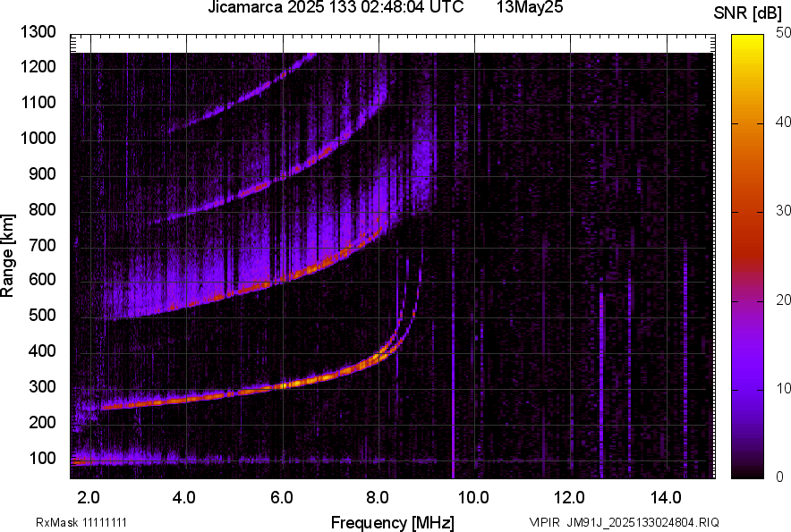This screenshot has height=532, width=791.
Task: Click the colorbar tick label 50
Action: (x=784, y=32)
